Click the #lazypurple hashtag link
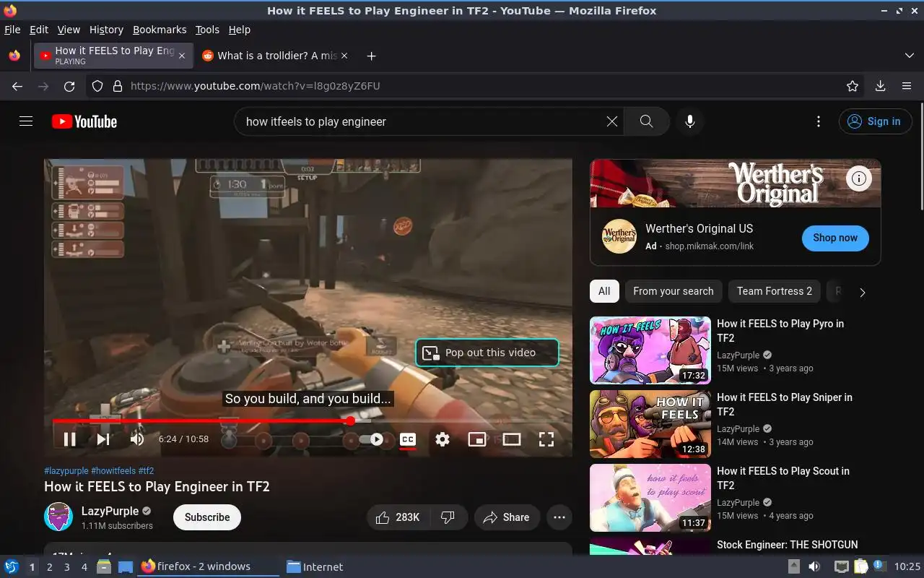The height and width of the screenshot is (578, 924). pyautogui.click(x=66, y=470)
